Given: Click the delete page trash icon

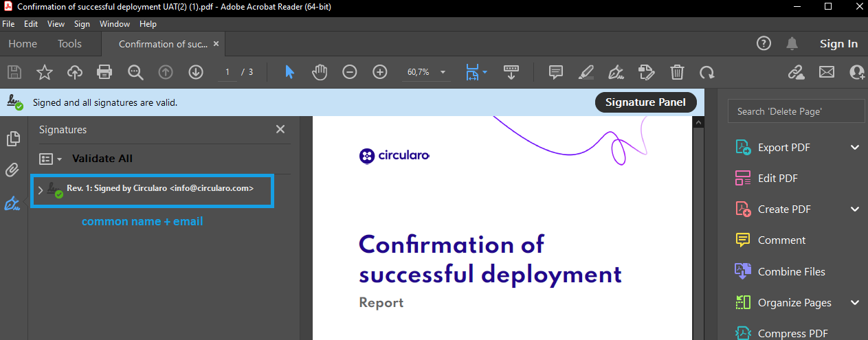Looking at the screenshot, I should 677,72.
